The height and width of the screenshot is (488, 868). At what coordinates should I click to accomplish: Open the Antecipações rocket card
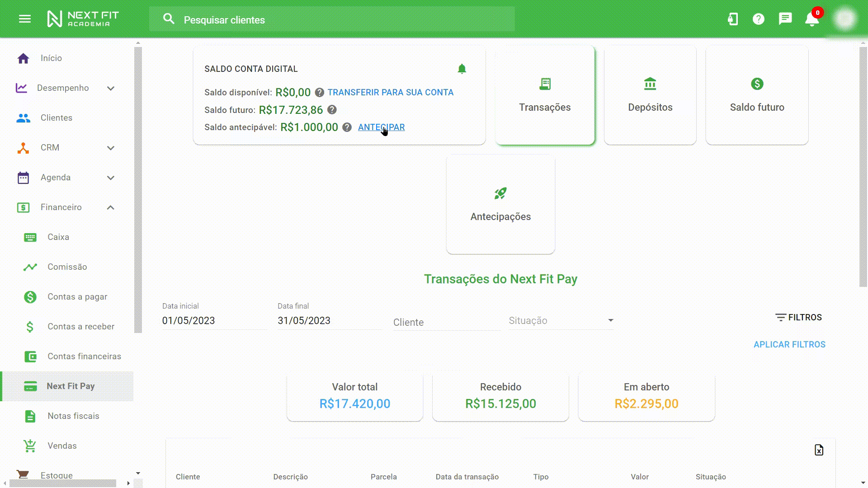(x=500, y=204)
